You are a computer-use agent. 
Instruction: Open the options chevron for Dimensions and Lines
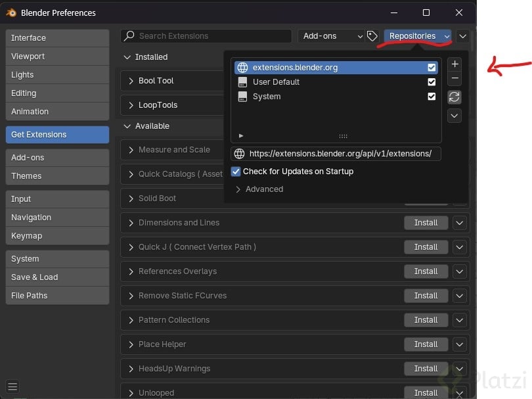pos(459,223)
